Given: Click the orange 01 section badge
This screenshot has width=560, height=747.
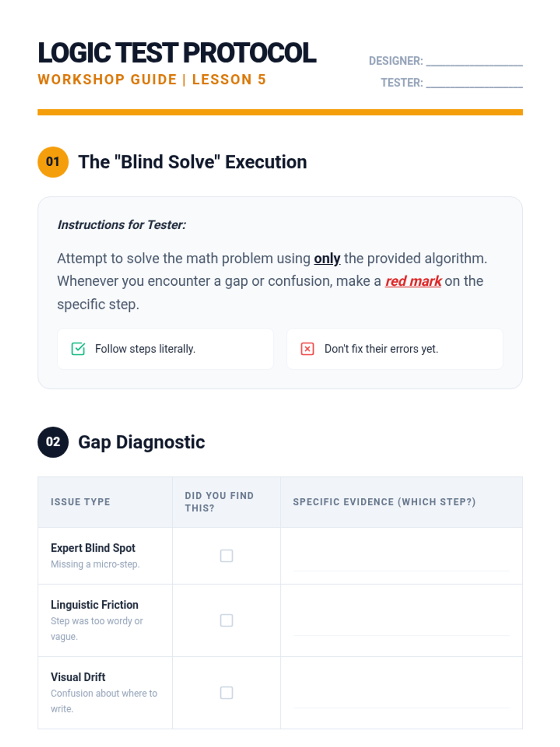Looking at the screenshot, I should 53,162.
